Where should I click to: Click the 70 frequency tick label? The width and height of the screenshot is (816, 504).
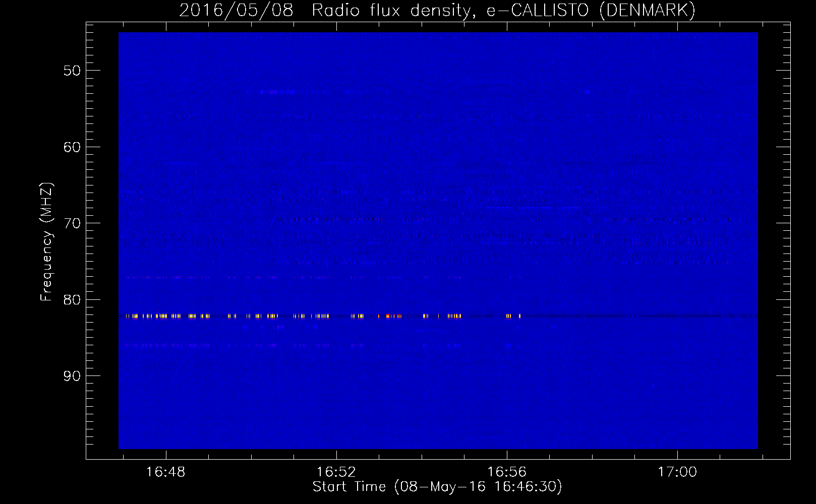point(72,223)
